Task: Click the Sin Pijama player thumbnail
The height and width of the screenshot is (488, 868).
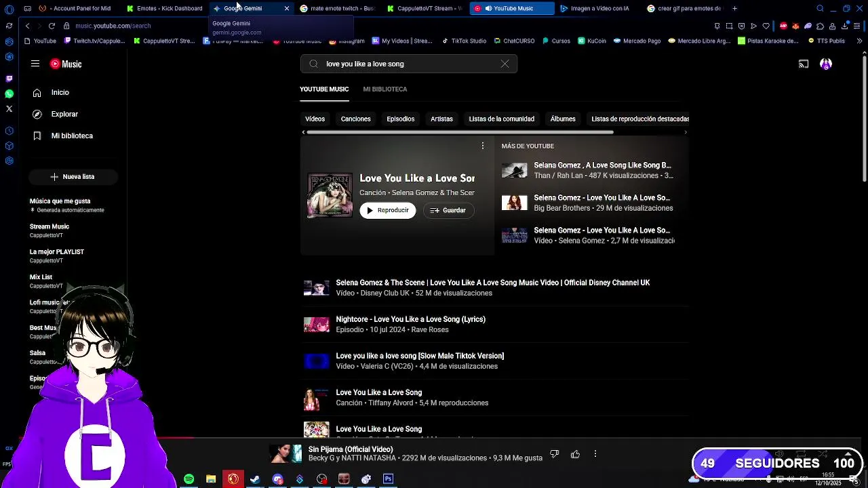Action: (285, 453)
